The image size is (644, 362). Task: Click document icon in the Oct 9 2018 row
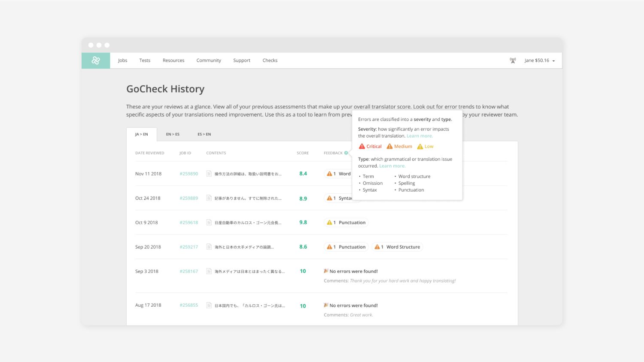pos(209,223)
